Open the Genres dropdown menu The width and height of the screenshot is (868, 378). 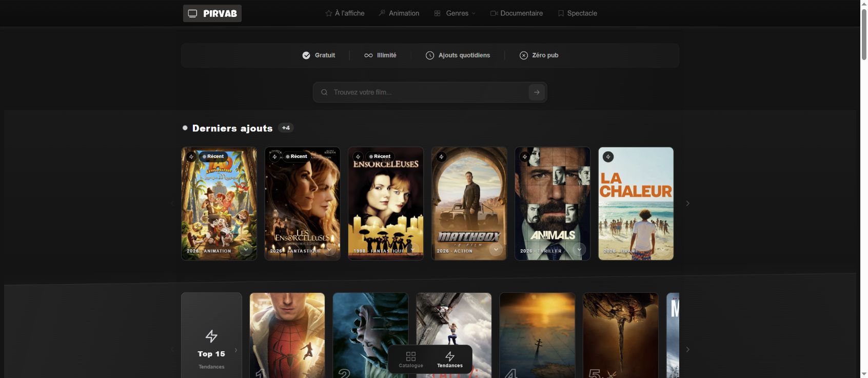click(x=455, y=13)
